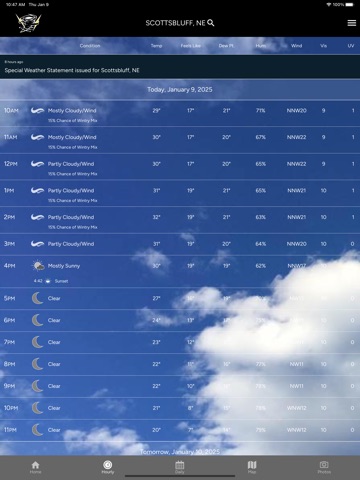This screenshot has width=360, height=480.
Task: Select the Tomorrow, January 10 heading
Action: [x=180, y=452]
